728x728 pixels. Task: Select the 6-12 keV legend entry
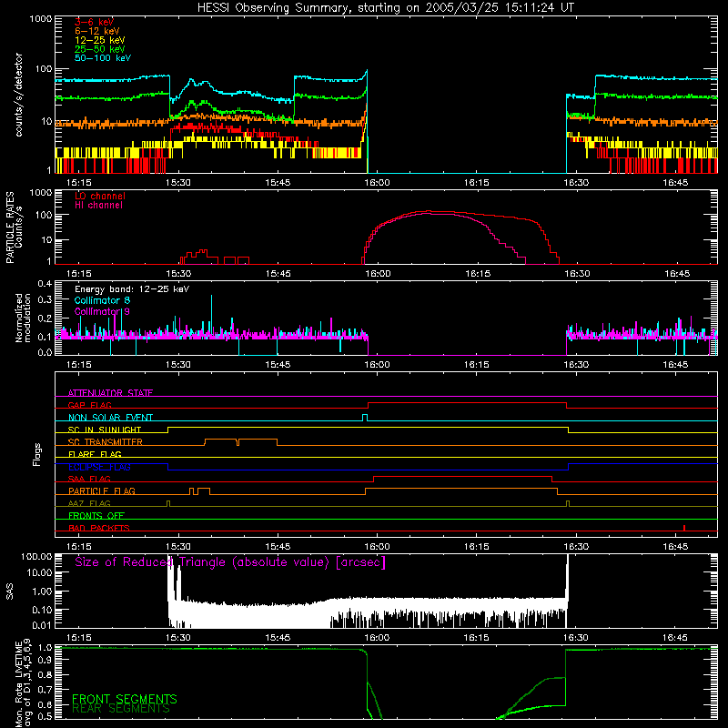[96, 31]
